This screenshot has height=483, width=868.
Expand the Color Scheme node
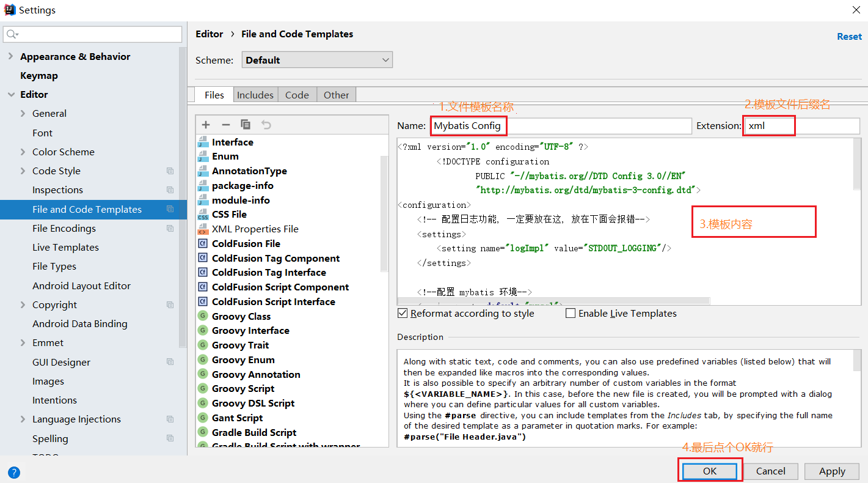click(x=23, y=152)
